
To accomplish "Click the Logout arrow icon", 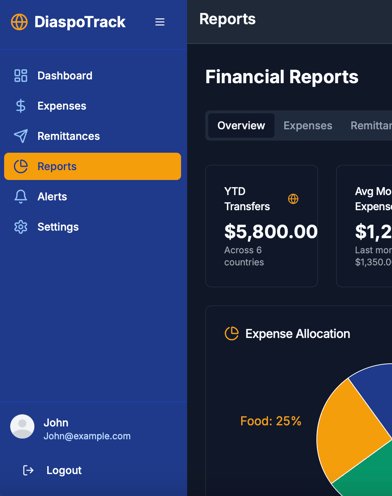I will point(28,470).
